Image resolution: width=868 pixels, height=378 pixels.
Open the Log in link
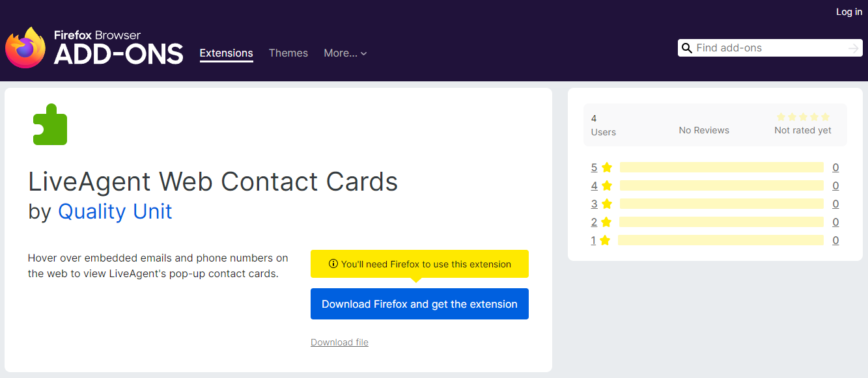[x=848, y=11]
